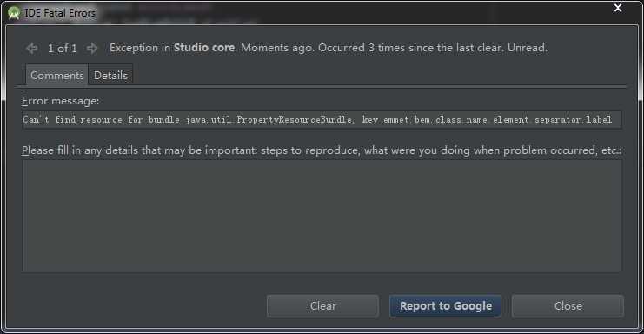
Task: Click 'PropertyResourceBundle' inside the error message
Action: point(294,119)
